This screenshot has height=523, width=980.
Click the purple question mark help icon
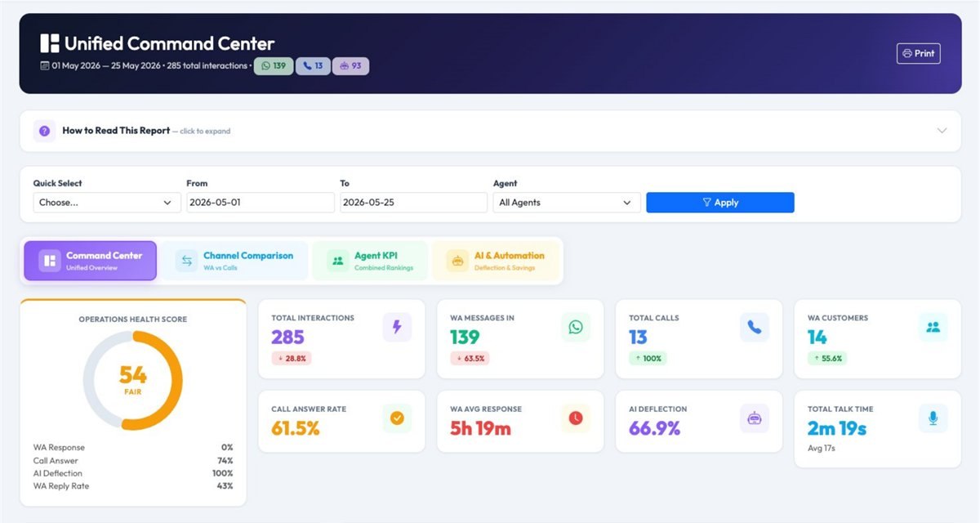click(x=45, y=131)
